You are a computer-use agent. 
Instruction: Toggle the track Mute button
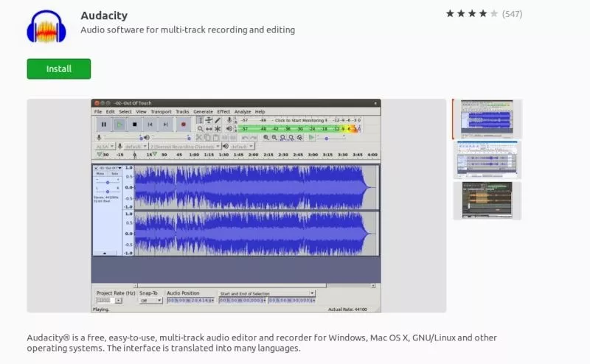[100, 174]
